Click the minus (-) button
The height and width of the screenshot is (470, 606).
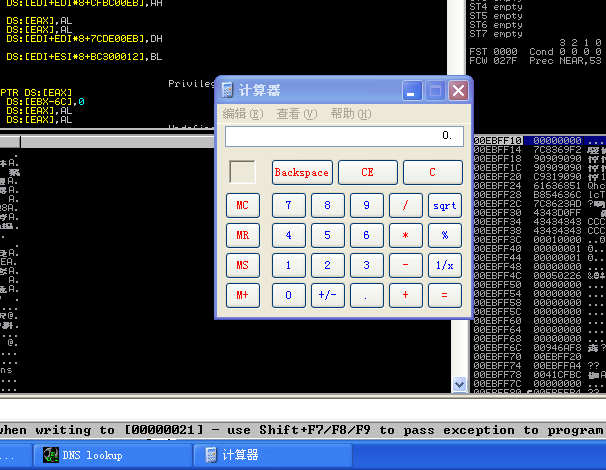point(406,265)
